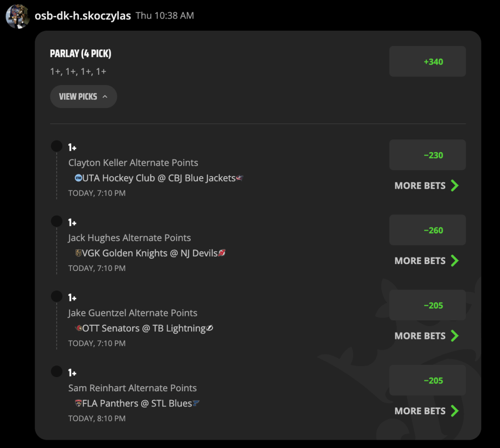Image resolution: width=500 pixels, height=448 pixels.
Task: Select the -205 Sam Reinhart odds
Action: tap(427, 381)
